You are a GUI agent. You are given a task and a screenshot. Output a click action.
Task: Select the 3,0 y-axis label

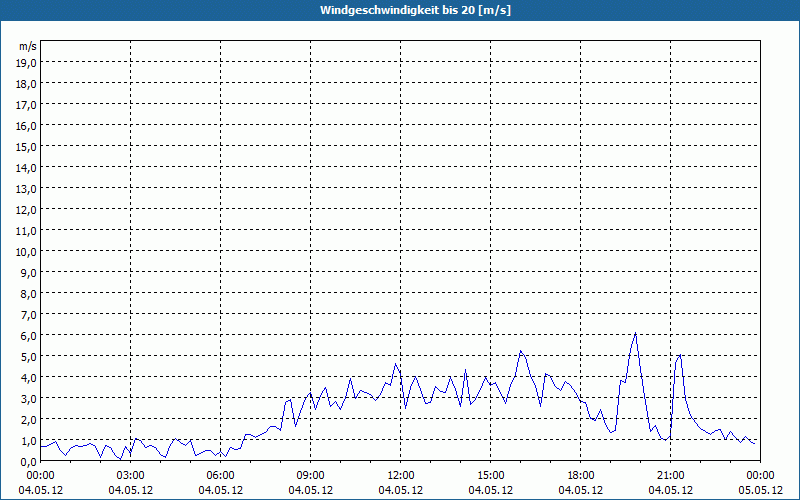point(29,399)
